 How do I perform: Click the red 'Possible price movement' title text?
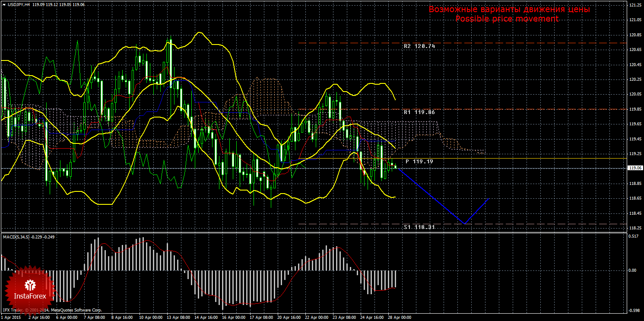point(507,19)
